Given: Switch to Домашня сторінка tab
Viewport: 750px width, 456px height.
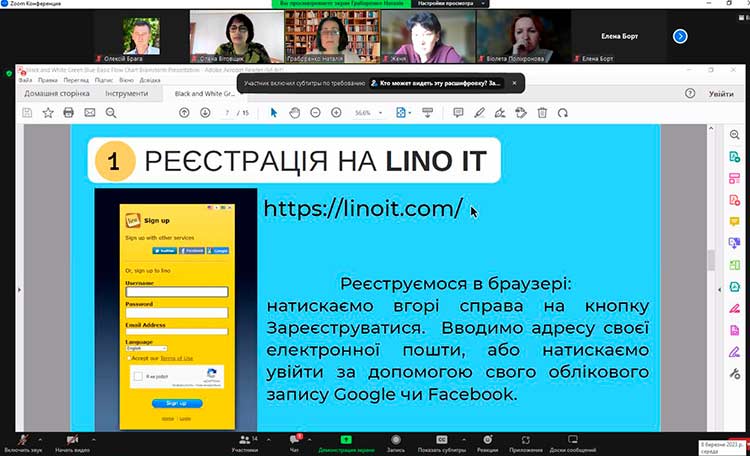Looking at the screenshot, I should tap(57, 93).
